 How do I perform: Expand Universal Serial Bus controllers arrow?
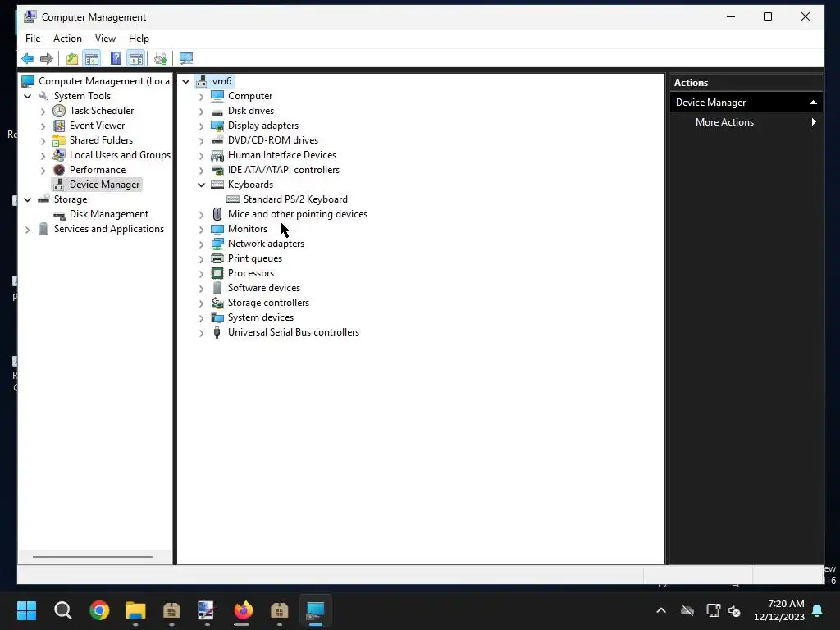coord(202,333)
